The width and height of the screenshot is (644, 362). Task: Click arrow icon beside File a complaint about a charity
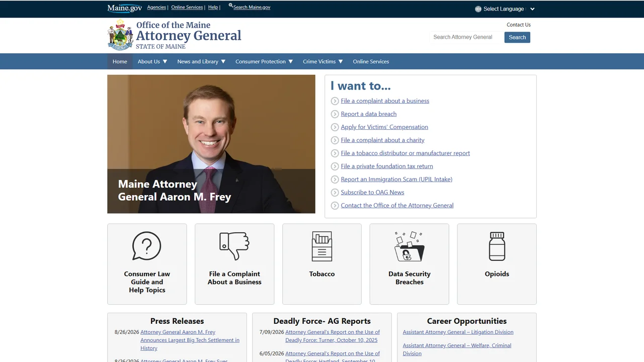(335, 140)
